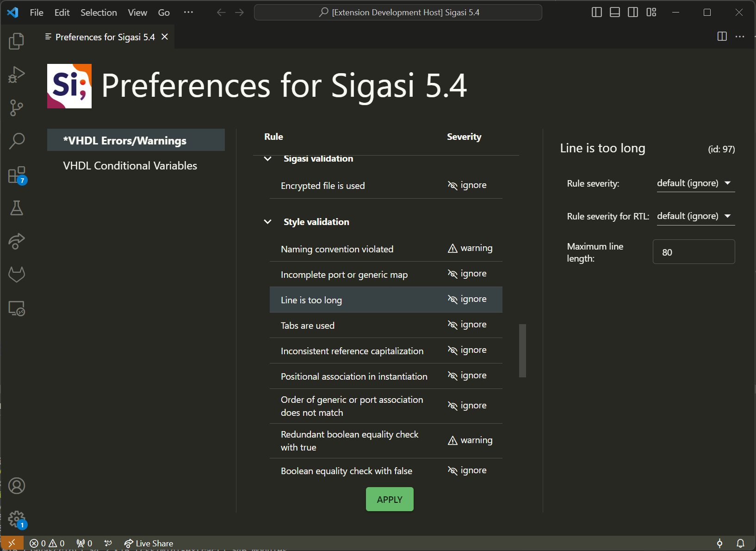Toggle panel layout icon

pyautogui.click(x=615, y=13)
